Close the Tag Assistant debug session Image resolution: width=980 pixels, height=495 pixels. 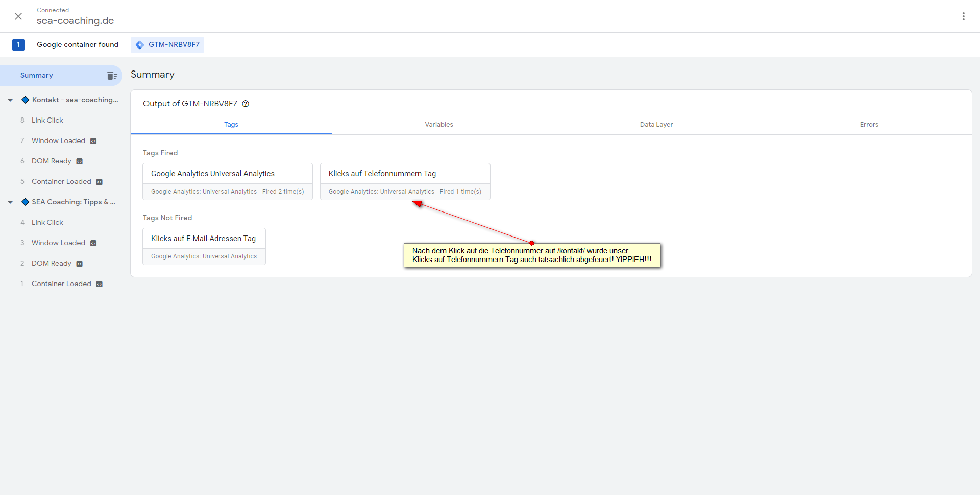coord(18,16)
